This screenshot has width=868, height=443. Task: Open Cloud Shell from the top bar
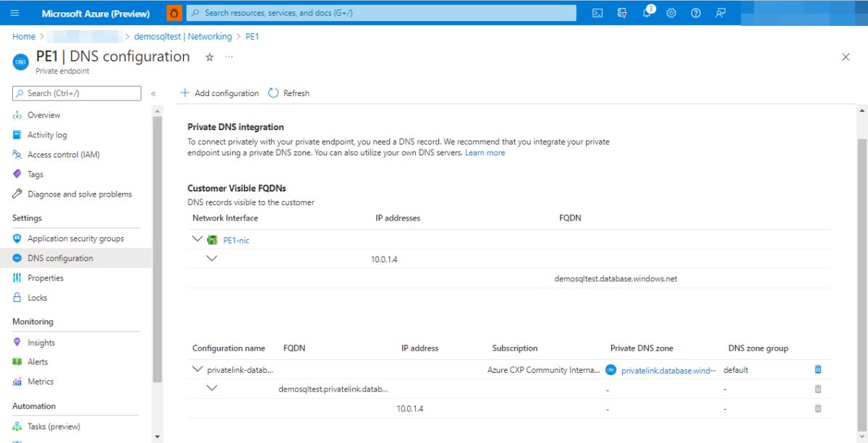click(597, 13)
